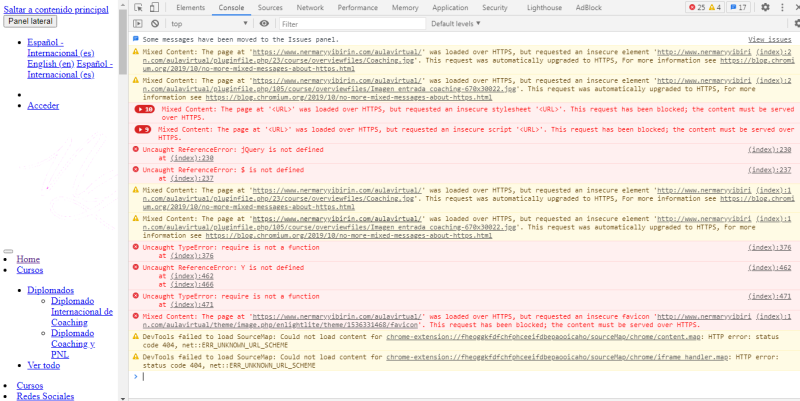
Task: Show the console sidebar icon
Action: click(x=138, y=23)
